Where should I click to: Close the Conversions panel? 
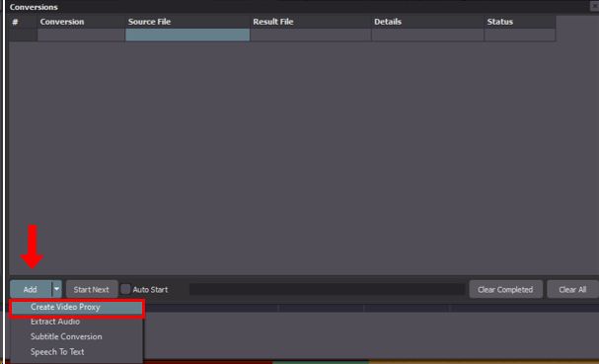click(595, 6)
